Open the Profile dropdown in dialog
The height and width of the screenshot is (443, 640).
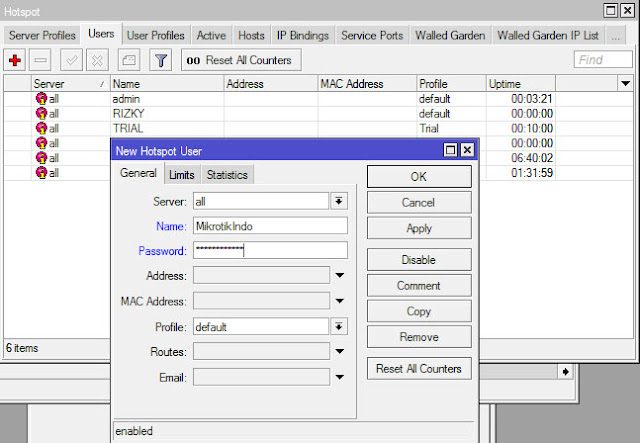click(x=339, y=327)
